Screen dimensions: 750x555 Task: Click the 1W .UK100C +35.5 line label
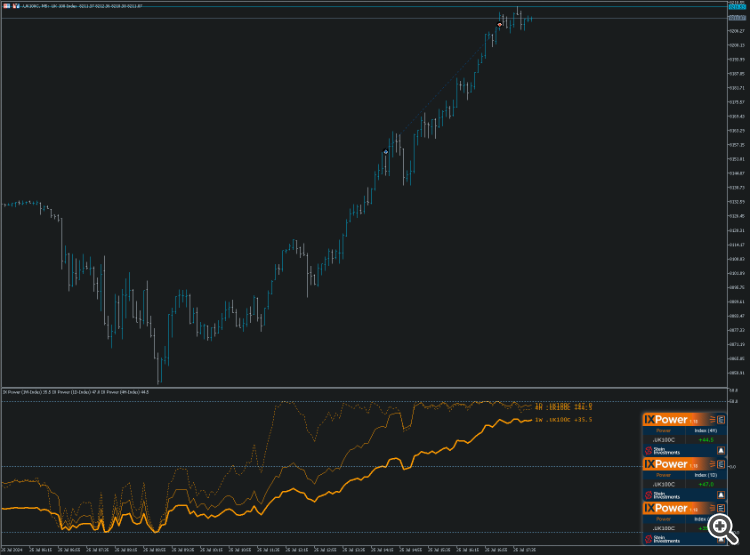tap(563, 420)
